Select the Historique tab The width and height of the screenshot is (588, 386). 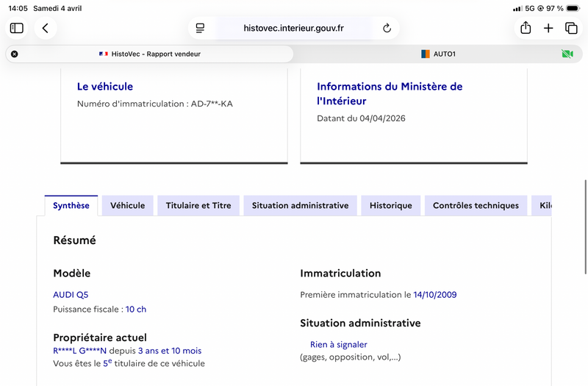pos(390,206)
